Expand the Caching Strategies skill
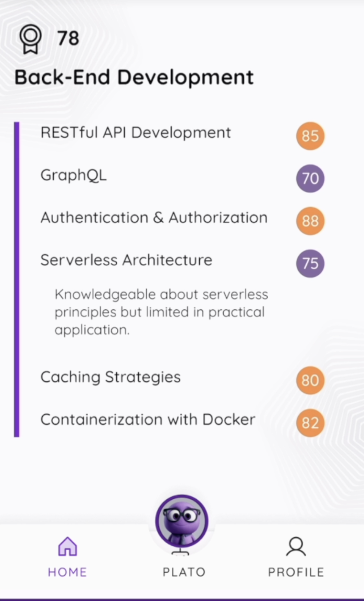 [x=111, y=377]
